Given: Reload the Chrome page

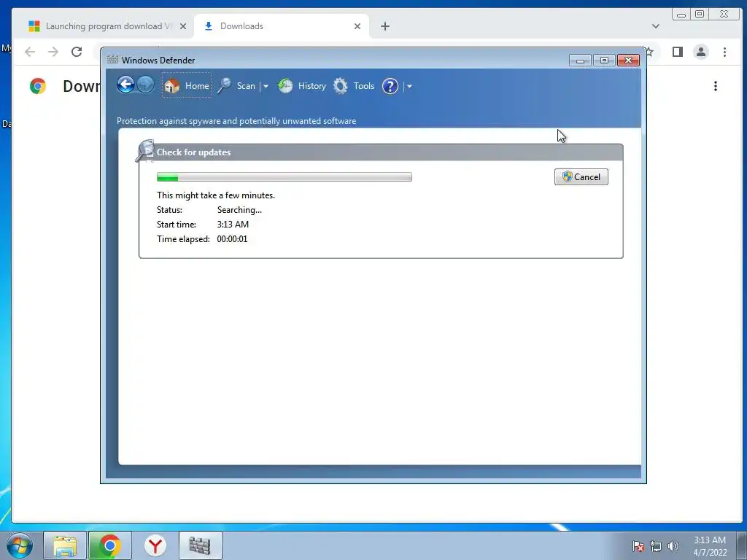Looking at the screenshot, I should pyautogui.click(x=77, y=52).
